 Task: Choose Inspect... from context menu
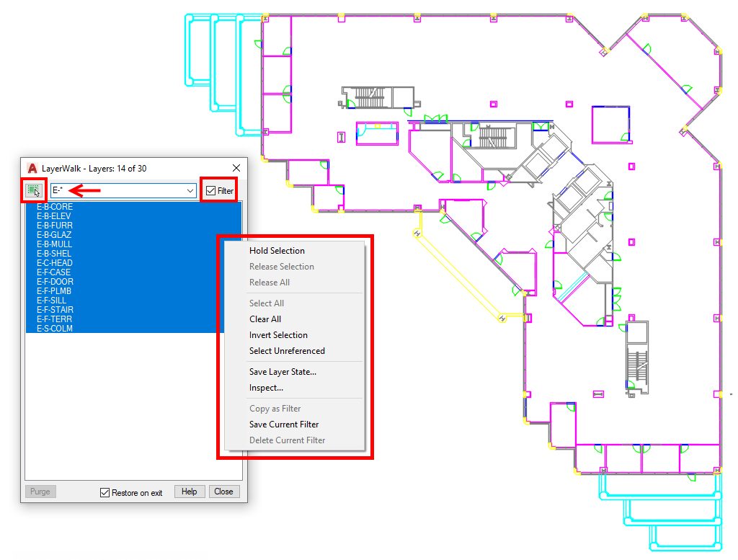coord(266,388)
